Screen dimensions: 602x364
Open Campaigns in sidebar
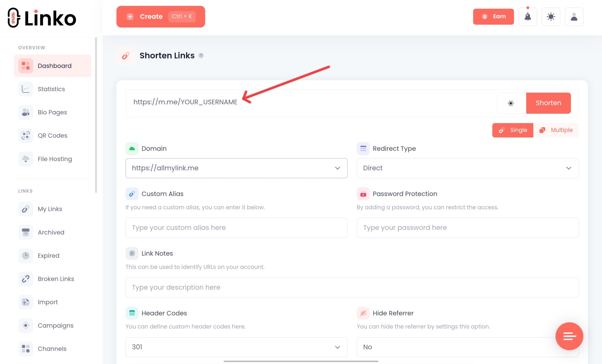(x=53, y=326)
